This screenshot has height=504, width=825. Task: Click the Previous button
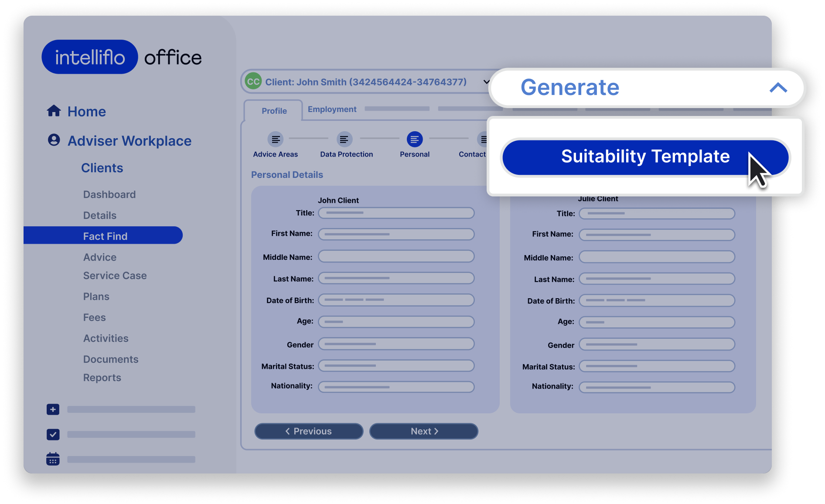pyautogui.click(x=309, y=431)
